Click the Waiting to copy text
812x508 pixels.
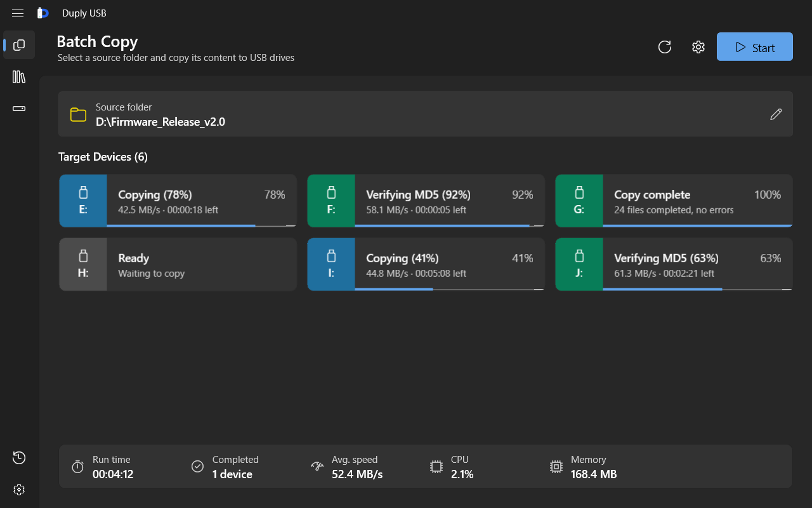click(152, 273)
